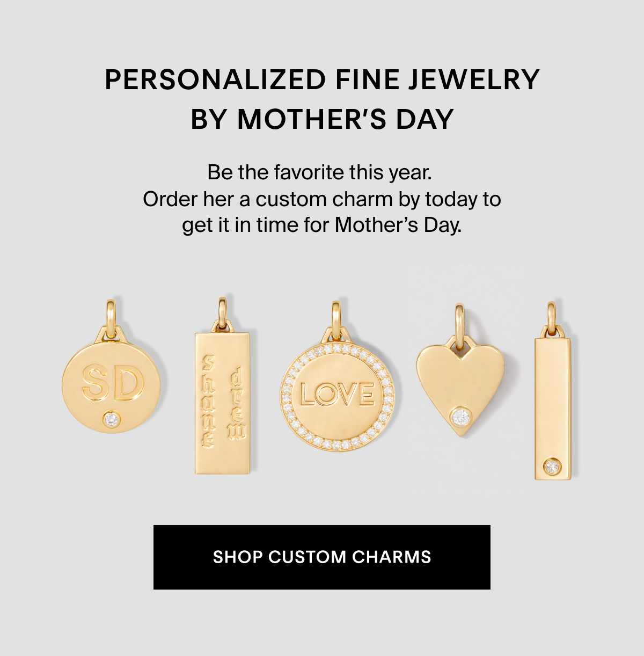The image size is (644, 656).
Task: Choose the gold heart charm
Action: (460, 384)
